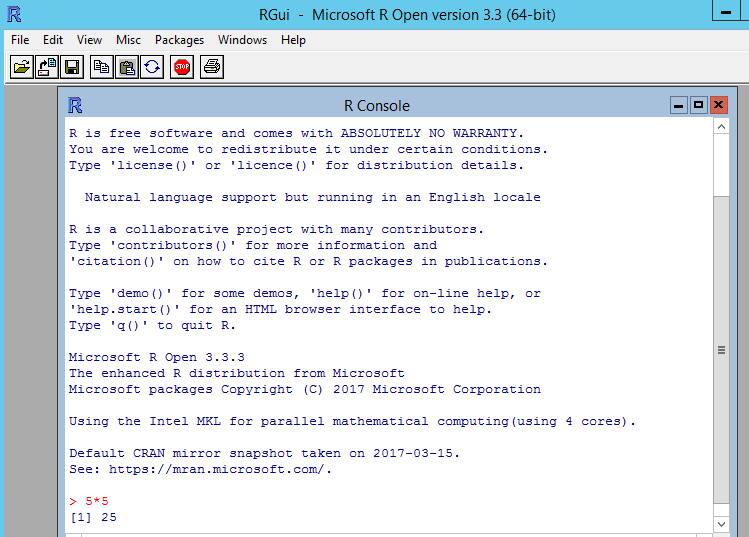Click the '> 5*5' command line
This screenshot has width=749, height=537.
tap(89, 501)
